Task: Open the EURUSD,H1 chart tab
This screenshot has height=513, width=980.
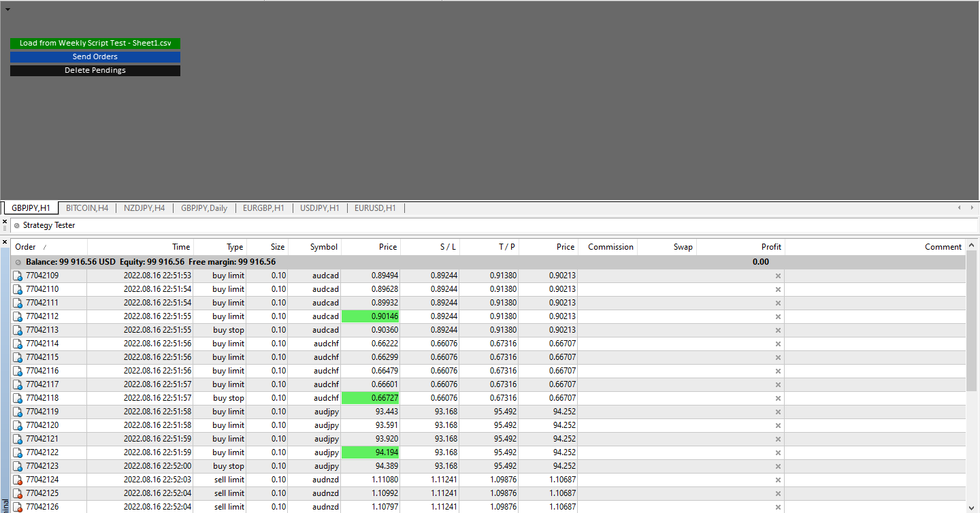Action: [375, 208]
